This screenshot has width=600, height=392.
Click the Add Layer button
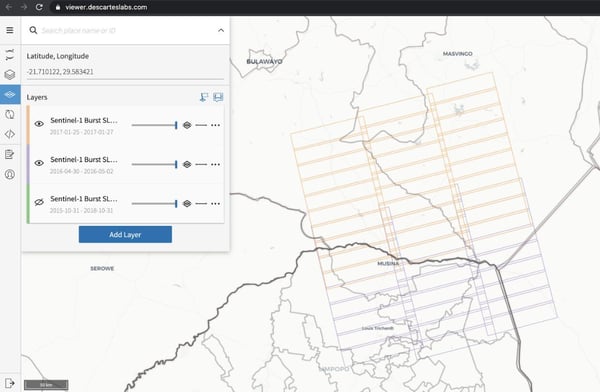(x=125, y=234)
